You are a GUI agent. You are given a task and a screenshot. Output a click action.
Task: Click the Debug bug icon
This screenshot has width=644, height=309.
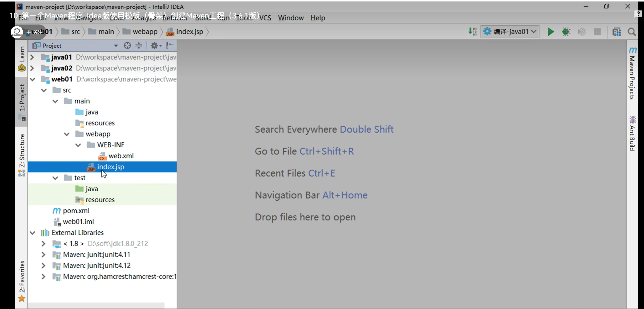click(x=566, y=32)
